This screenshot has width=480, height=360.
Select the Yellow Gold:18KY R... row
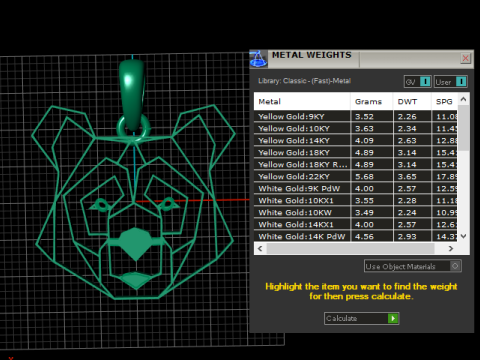click(356, 165)
